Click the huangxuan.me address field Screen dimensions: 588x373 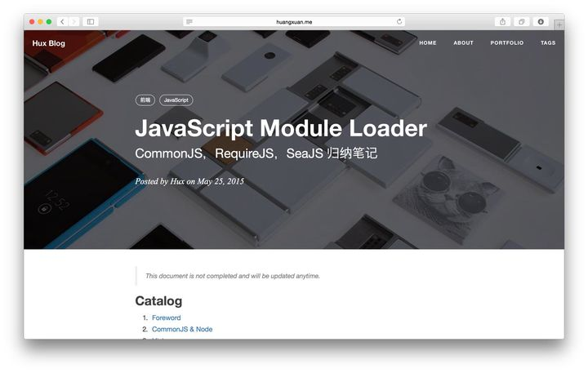pyautogui.click(x=294, y=22)
